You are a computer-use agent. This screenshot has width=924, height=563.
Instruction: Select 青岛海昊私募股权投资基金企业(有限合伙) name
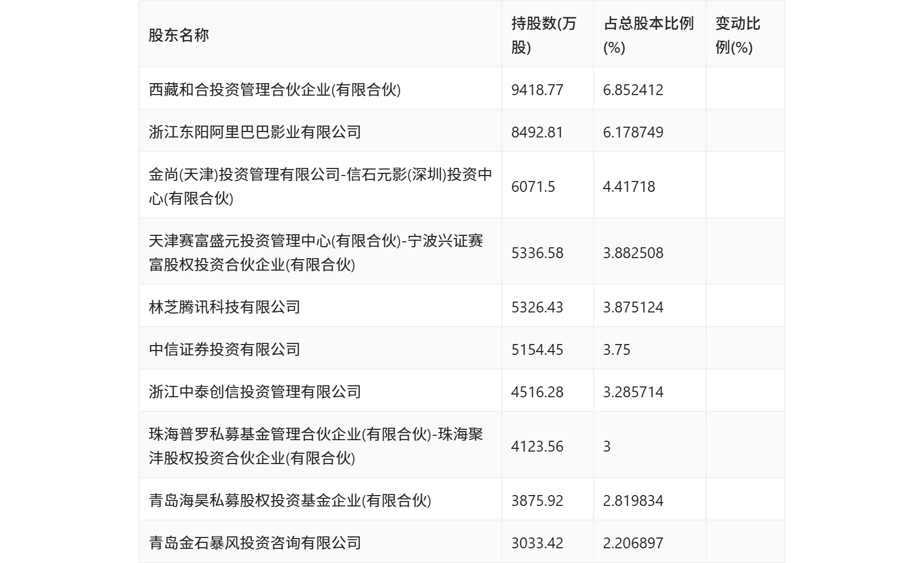click(290, 501)
